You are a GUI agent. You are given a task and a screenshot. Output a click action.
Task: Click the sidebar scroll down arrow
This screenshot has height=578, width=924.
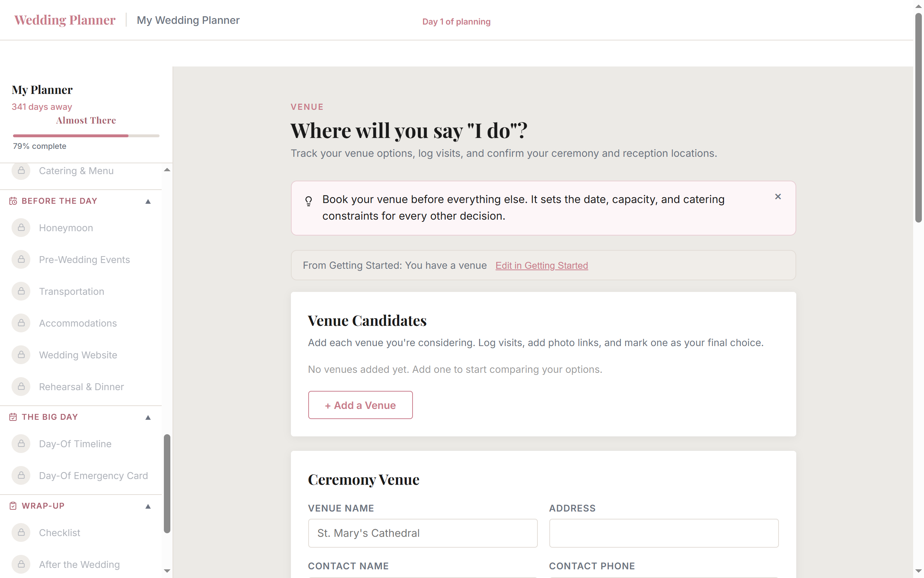click(167, 571)
